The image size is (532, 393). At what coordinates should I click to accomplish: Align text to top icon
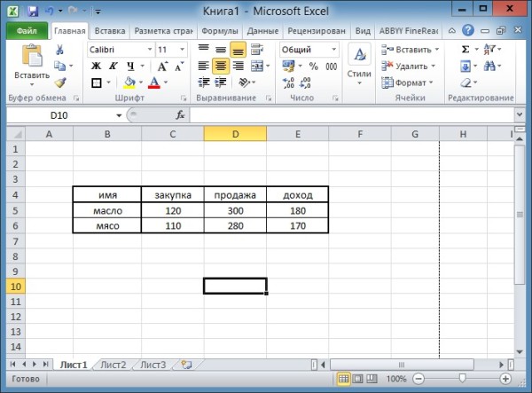point(204,50)
